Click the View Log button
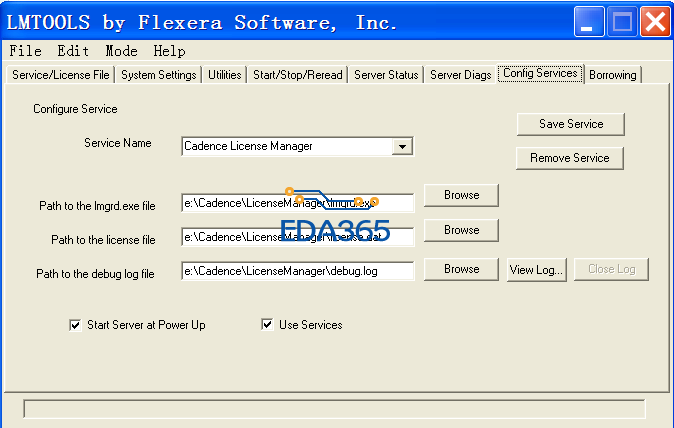Viewport: 674px width, 428px height. point(536,269)
